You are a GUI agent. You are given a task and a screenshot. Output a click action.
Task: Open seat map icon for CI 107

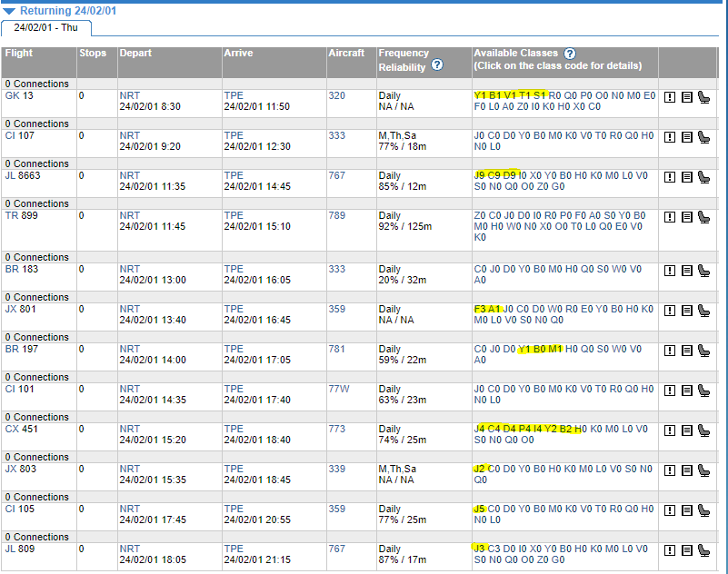(704, 137)
